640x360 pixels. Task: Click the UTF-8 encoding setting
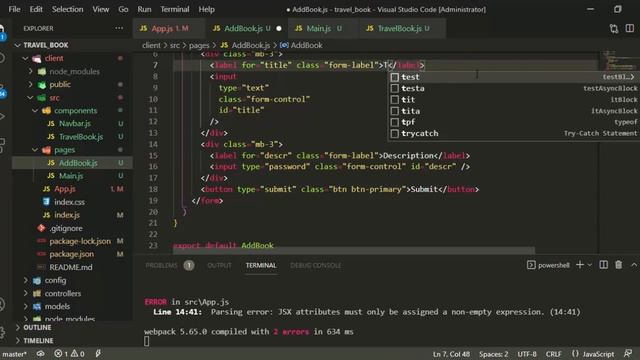pos(527,354)
